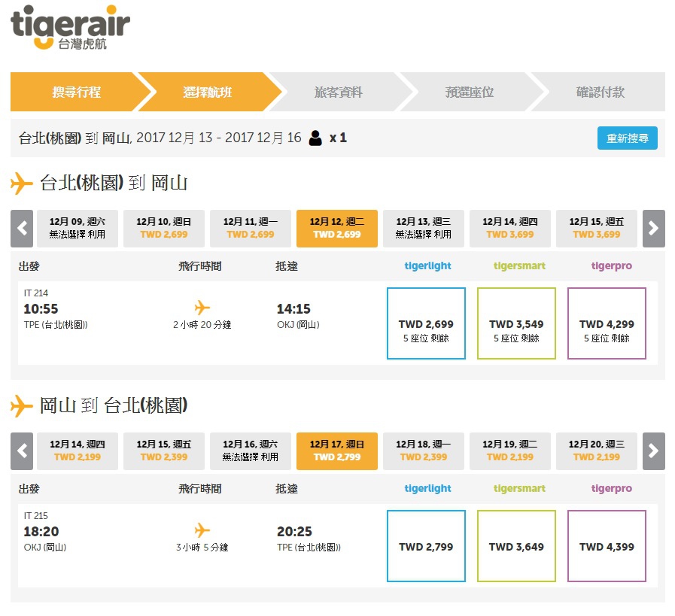Choose tigersmart fare TWD 3,649

point(516,546)
